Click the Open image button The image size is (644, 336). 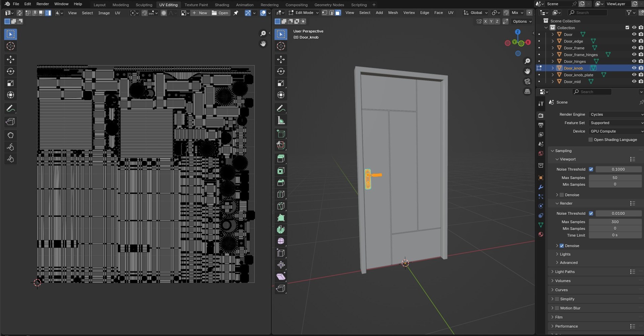220,13
